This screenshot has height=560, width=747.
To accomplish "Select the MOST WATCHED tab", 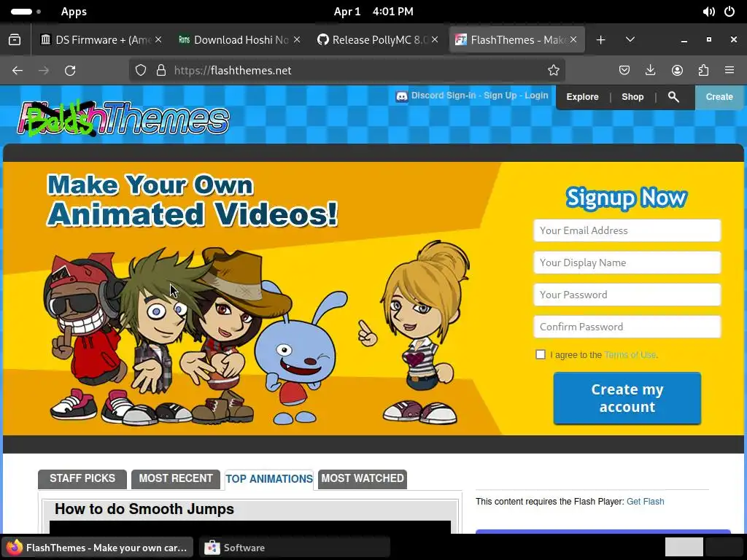I will (363, 478).
